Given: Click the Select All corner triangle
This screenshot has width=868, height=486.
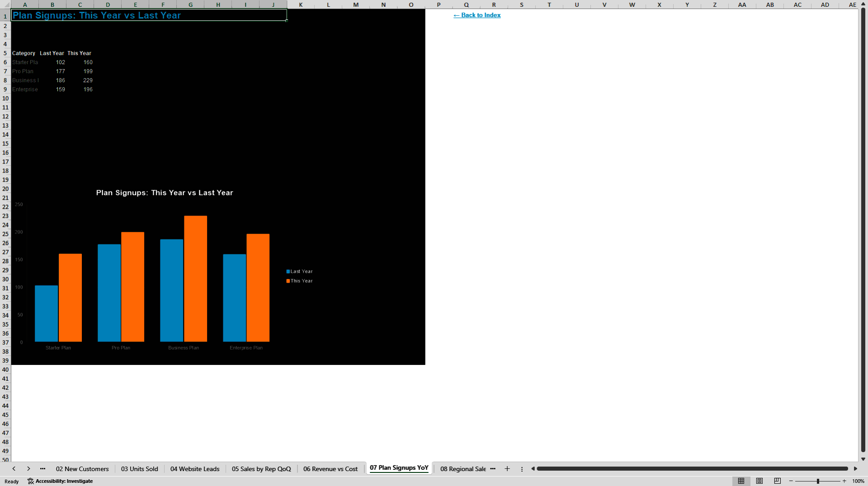Looking at the screenshot, I should pos(5,5).
